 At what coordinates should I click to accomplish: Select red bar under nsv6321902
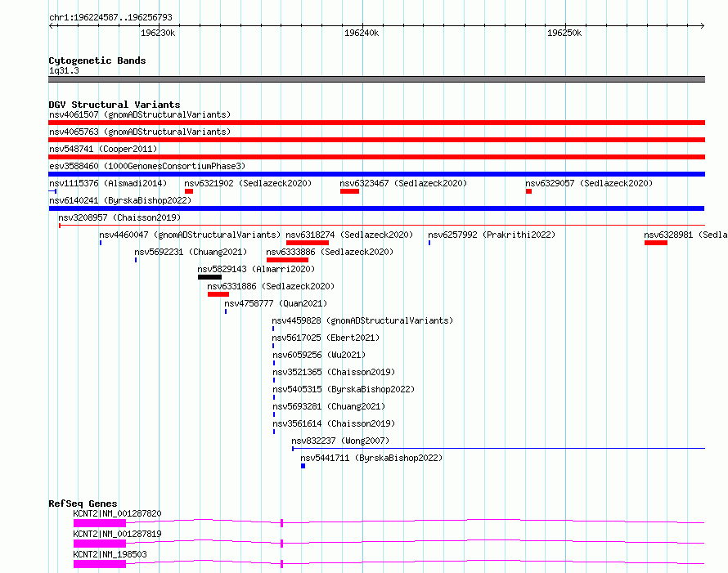[188, 191]
